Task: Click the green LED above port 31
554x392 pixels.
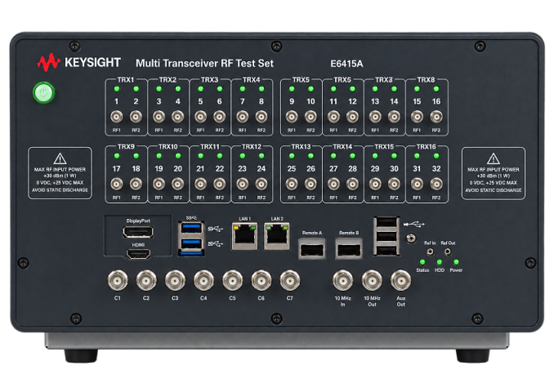Action: tap(417, 156)
